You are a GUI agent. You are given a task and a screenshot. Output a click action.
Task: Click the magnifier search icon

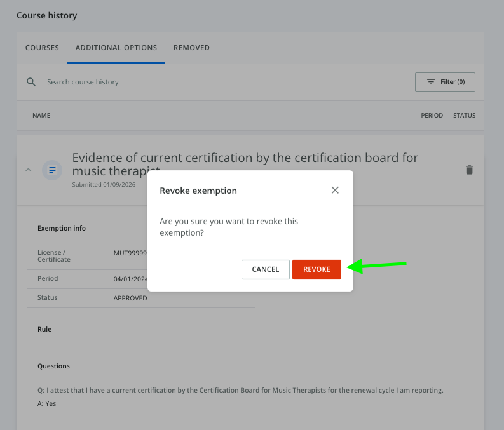pyautogui.click(x=31, y=82)
